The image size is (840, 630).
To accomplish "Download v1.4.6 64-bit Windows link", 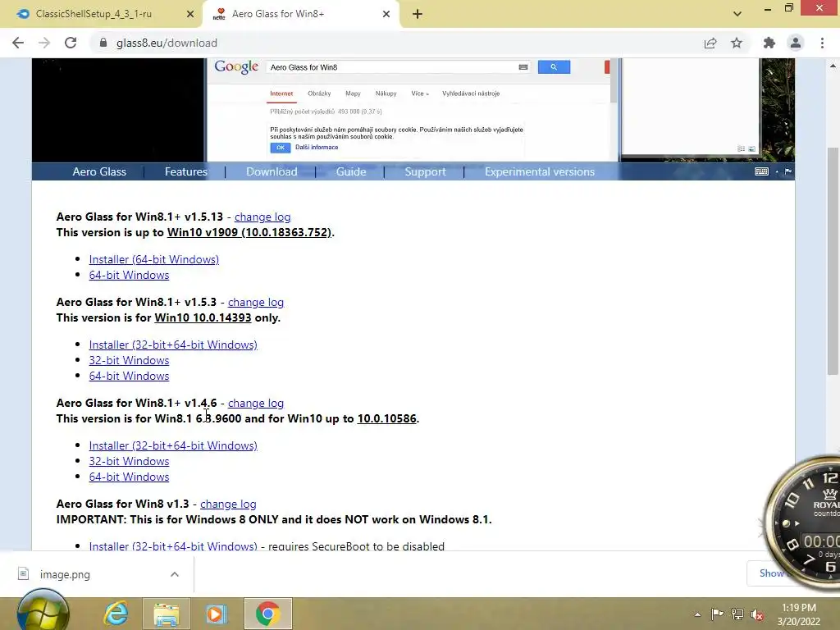I will 129,477.
